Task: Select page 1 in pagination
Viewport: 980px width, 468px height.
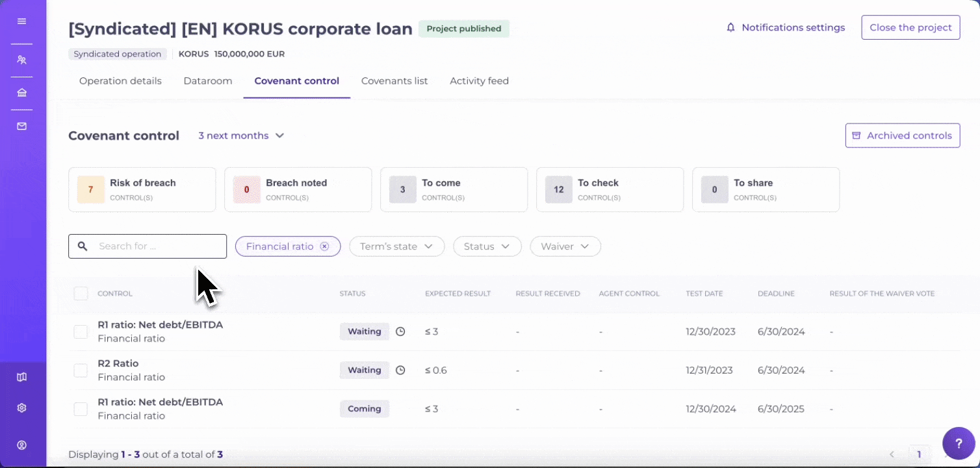Action: 919,454
